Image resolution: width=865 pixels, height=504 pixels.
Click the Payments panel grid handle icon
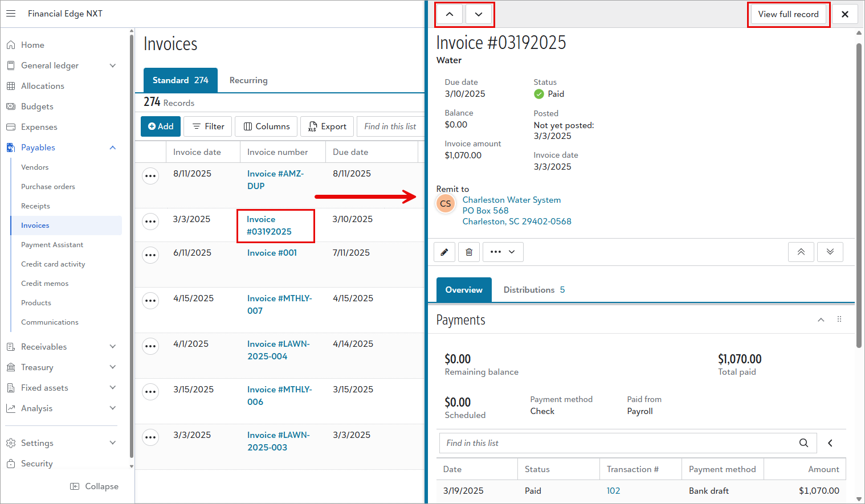click(x=839, y=319)
